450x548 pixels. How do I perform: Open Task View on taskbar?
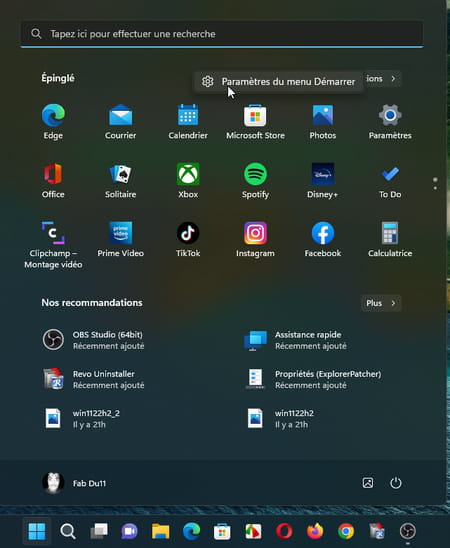pyautogui.click(x=99, y=531)
